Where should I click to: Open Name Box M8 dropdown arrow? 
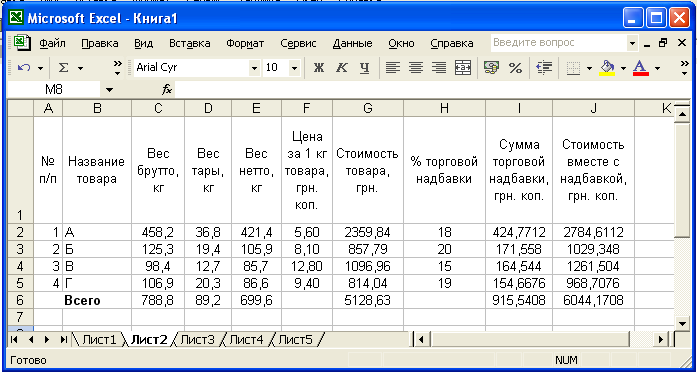click(x=109, y=91)
